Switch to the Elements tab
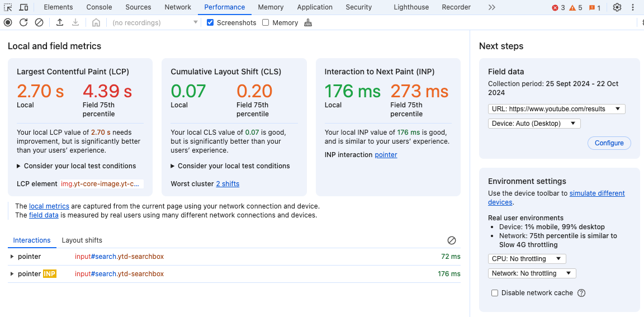 coord(58,7)
